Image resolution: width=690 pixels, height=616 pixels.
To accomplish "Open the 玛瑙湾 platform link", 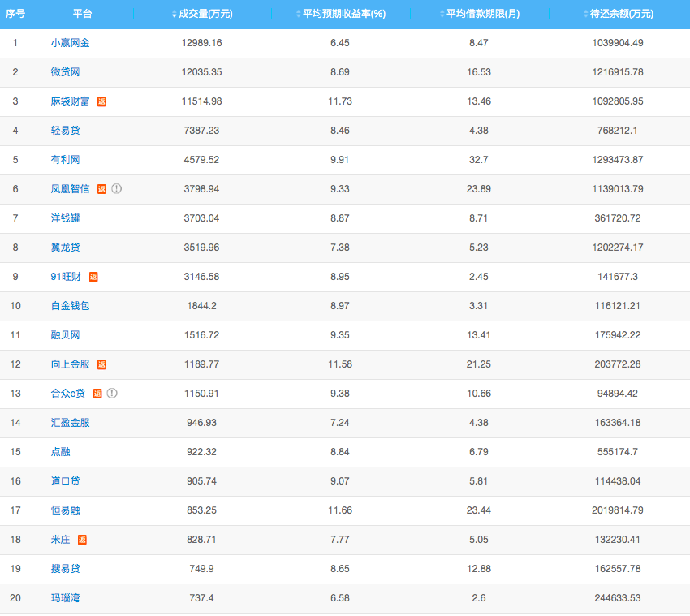I will click(x=66, y=598).
